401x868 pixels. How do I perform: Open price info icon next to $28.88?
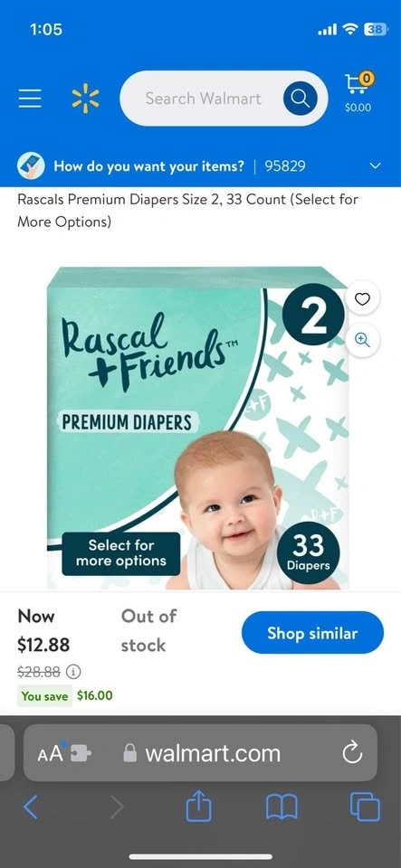[73, 672]
